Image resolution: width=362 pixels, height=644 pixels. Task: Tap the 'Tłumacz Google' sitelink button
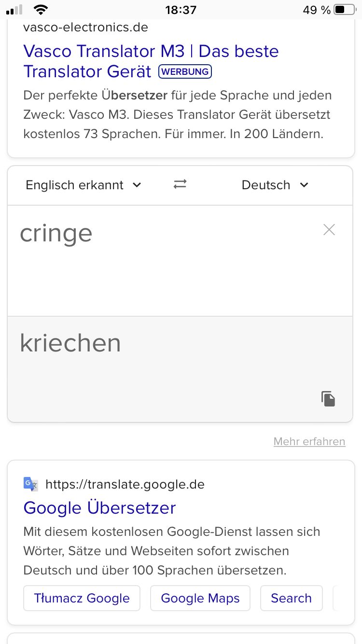(x=82, y=598)
